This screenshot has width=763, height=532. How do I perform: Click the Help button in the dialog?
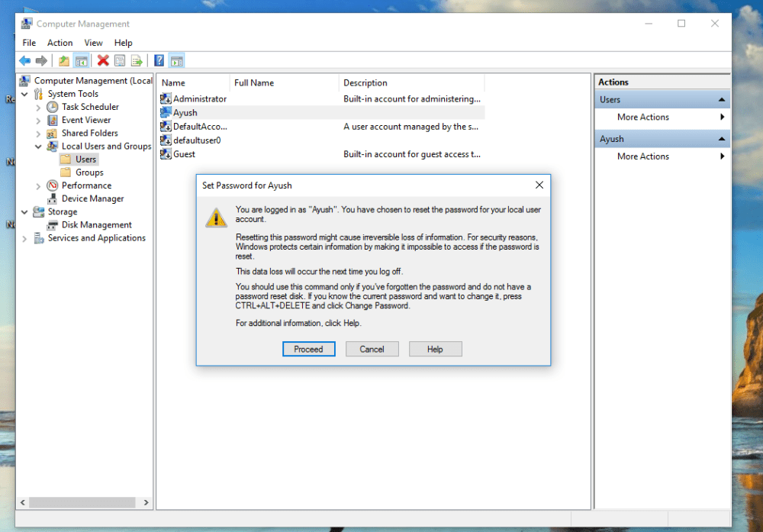coord(435,349)
